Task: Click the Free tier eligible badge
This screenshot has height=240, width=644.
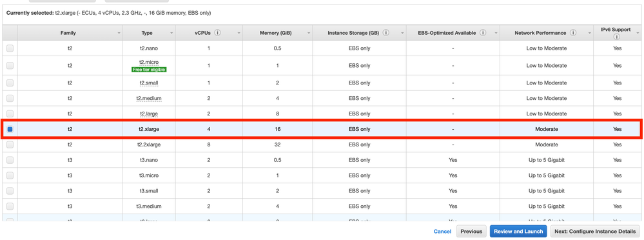Action: tap(149, 70)
